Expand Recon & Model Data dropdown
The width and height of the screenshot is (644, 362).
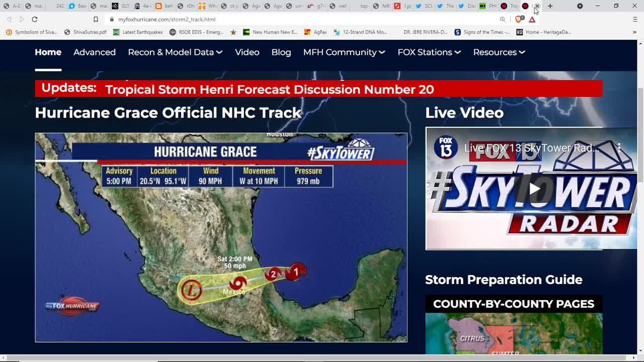tap(175, 52)
